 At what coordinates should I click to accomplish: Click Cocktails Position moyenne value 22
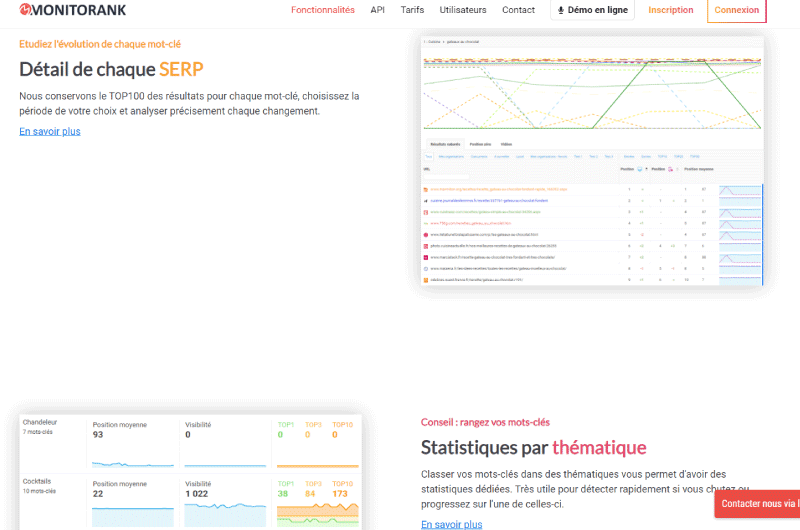click(98, 493)
